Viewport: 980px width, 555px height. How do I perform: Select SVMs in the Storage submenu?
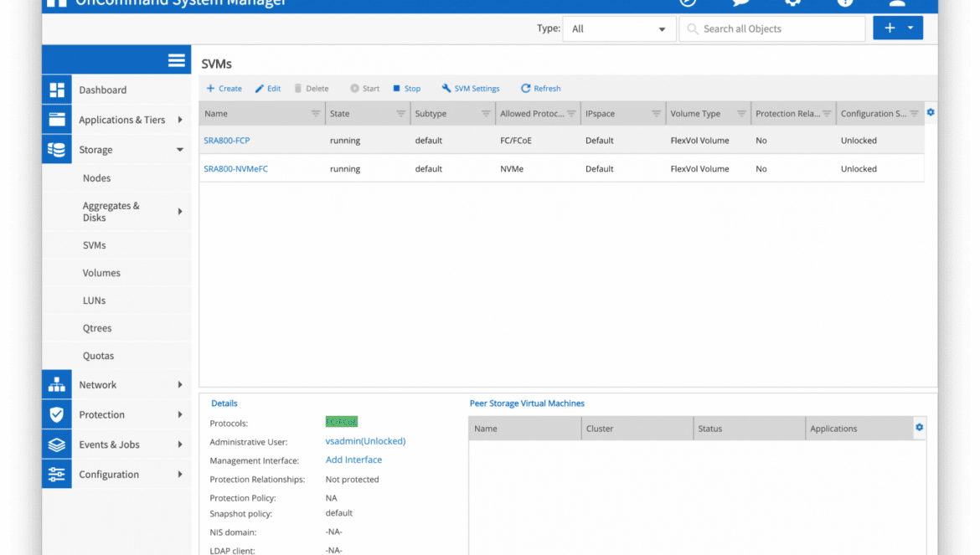pos(95,245)
